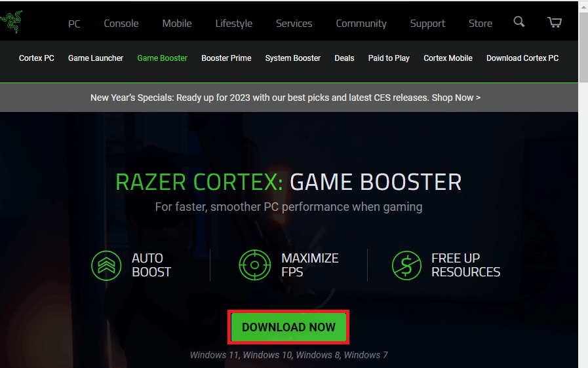Screen dimensions: 588x368
Task: Click the 'For faster, smoother PC performance' subtitle
Action: (x=288, y=207)
